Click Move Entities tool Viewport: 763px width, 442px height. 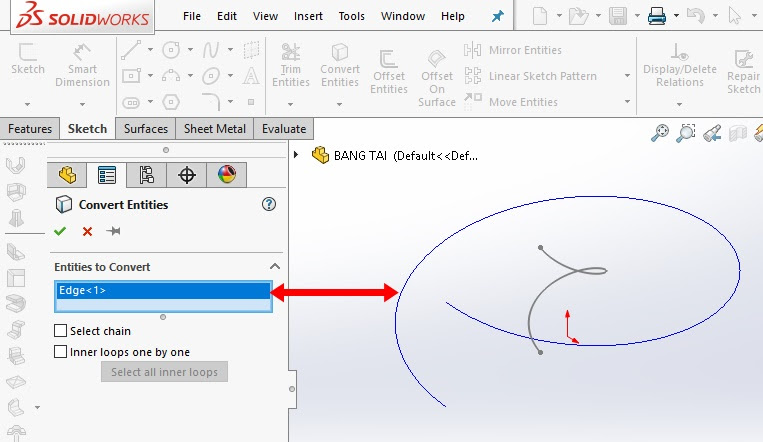click(x=511, y=102)
